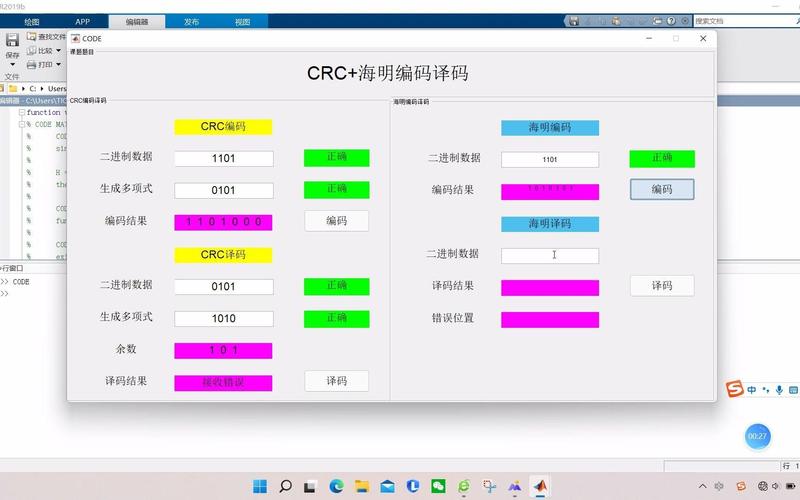Expand the Print (打印) dropdown arrow
This screenshot has width=800, height=500.
58,65
